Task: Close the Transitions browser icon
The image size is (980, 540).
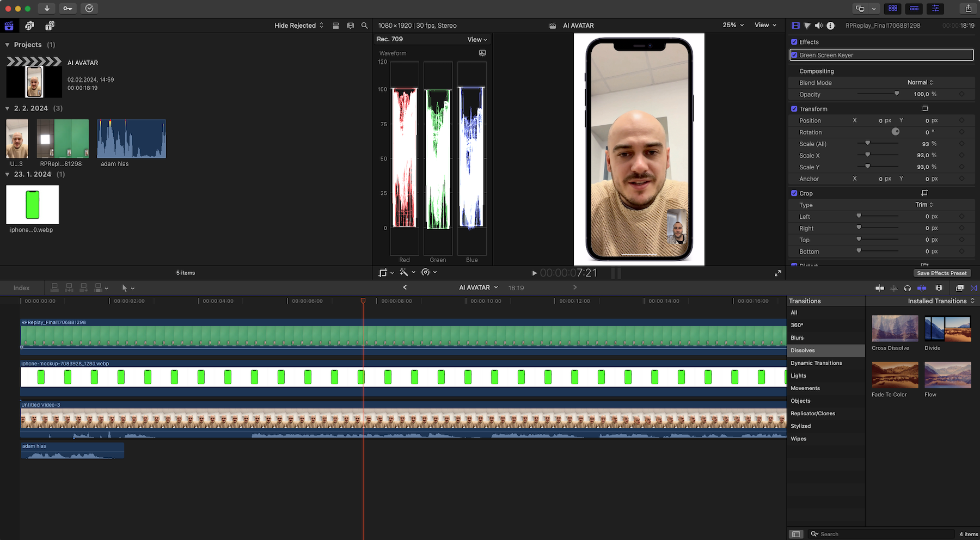Action: pyautogui.click(x=974, y=288)
